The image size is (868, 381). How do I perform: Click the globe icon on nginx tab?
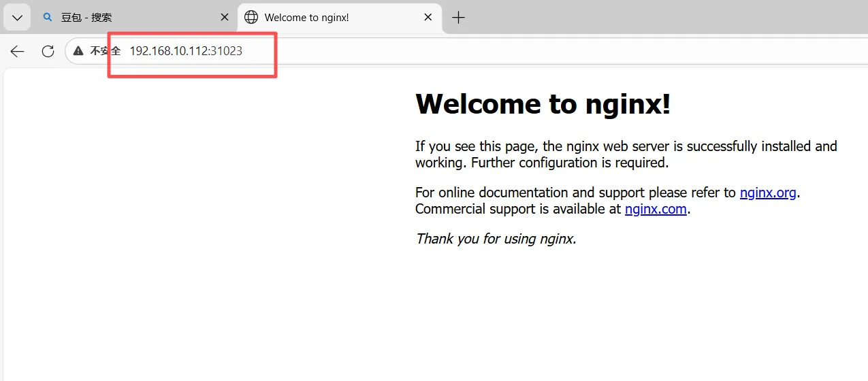coord(251,18)
